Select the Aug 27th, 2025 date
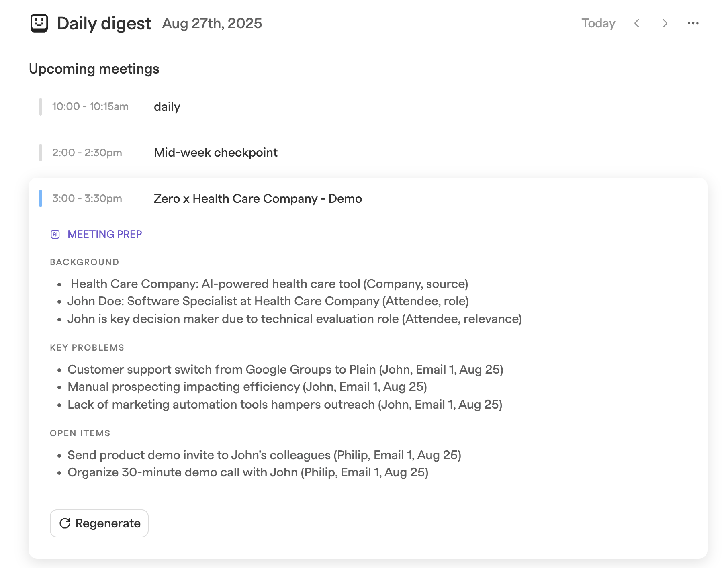 pos(212,23)
